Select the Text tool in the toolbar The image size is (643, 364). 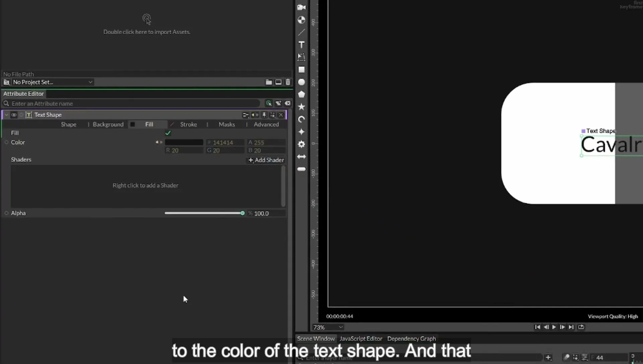[301, 45]
